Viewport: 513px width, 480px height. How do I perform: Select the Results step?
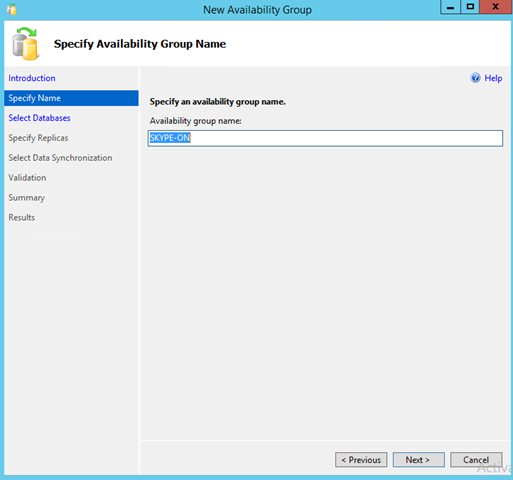tap(22, 217)
